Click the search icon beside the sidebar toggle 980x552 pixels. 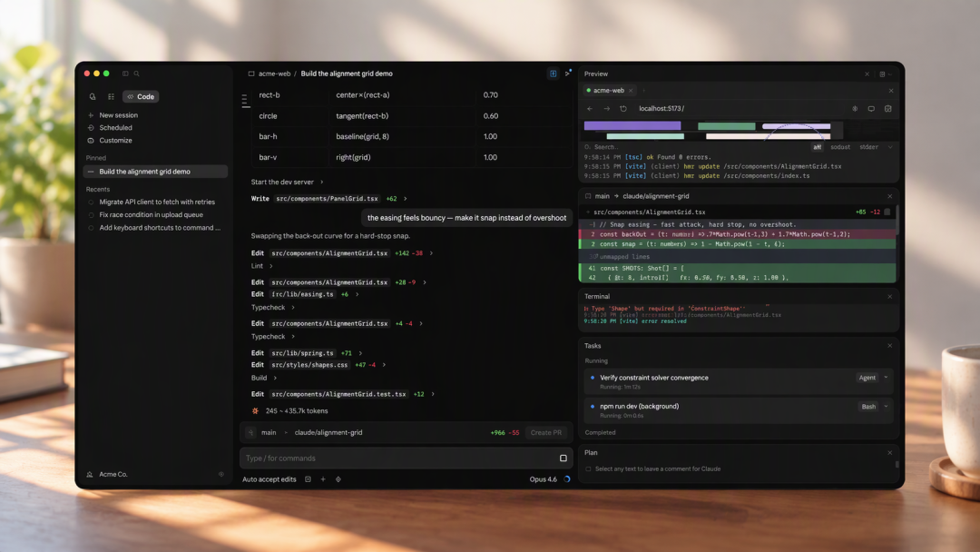pos(137,74)
